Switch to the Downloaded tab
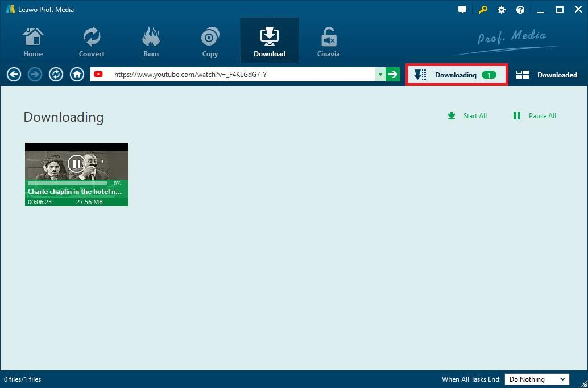The height and width of the screenshot is (388, 588). [546, 75]
